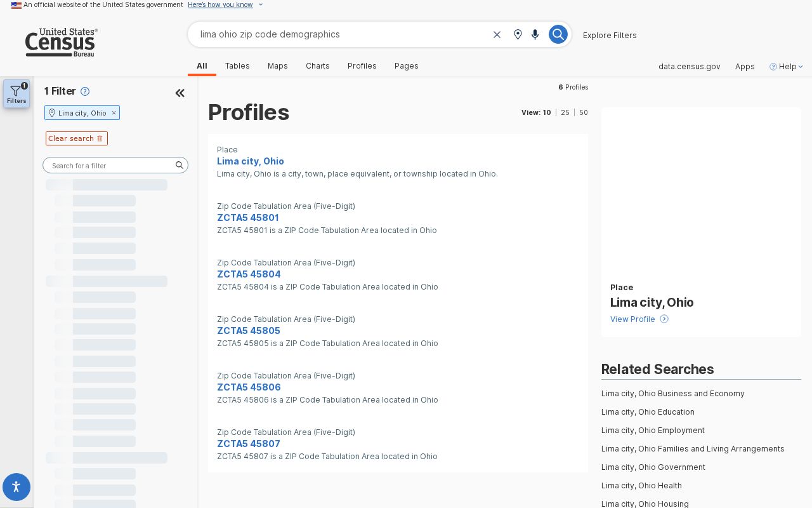Open the Apps link
The height and width of the screenshot is (508, 812).
pos(745,66)
